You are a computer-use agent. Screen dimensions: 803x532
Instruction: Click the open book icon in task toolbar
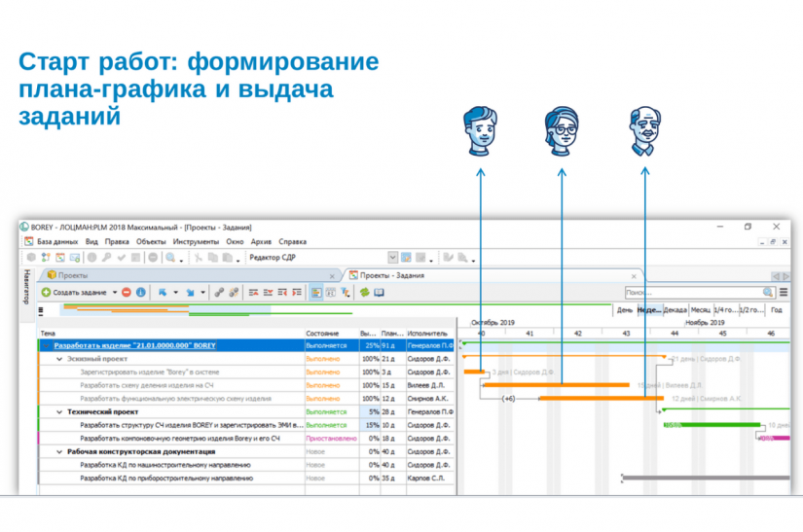tap(379, 292)
